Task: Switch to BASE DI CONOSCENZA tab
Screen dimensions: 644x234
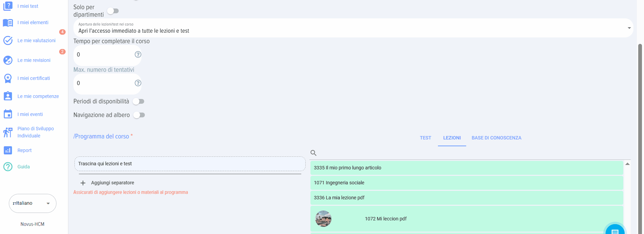Action: 496,138
